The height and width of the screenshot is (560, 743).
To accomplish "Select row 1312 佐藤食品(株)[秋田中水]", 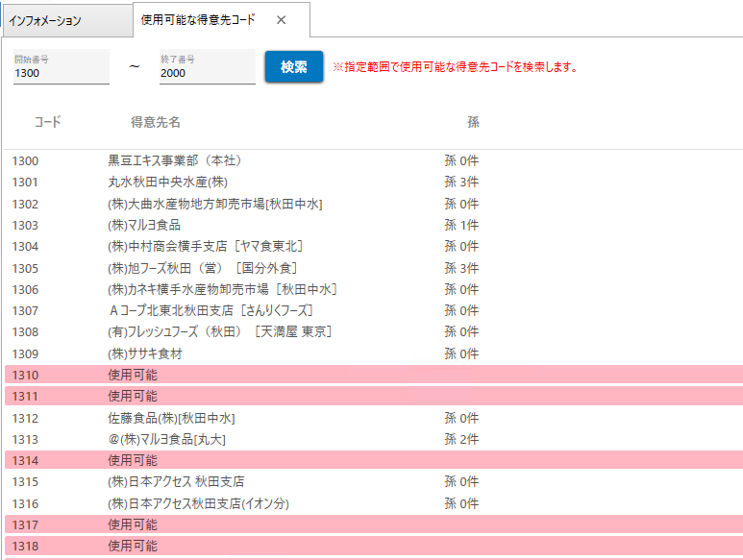I will 374,418.
